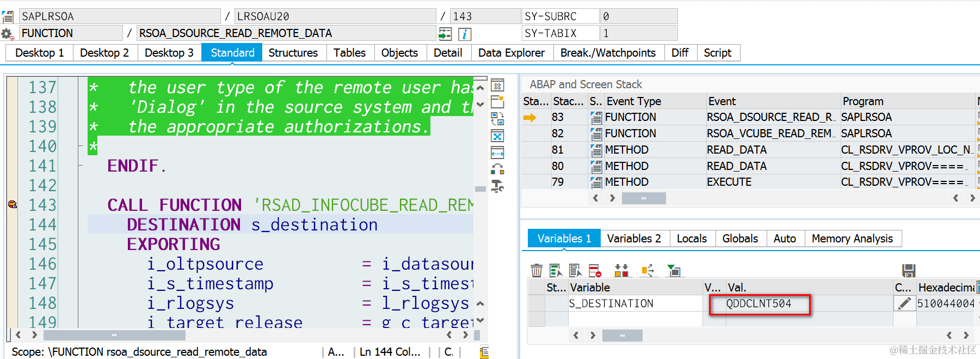The width and height of the screenshot is (980, 359).
Task: Click the green filter variables icon
Action: coord(674,270)
